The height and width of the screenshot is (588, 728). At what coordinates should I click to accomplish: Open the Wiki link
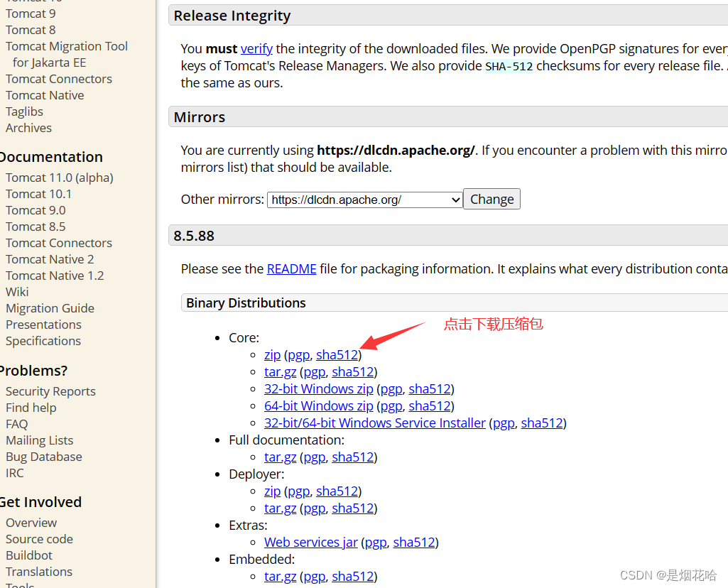(x=17, y=292)
